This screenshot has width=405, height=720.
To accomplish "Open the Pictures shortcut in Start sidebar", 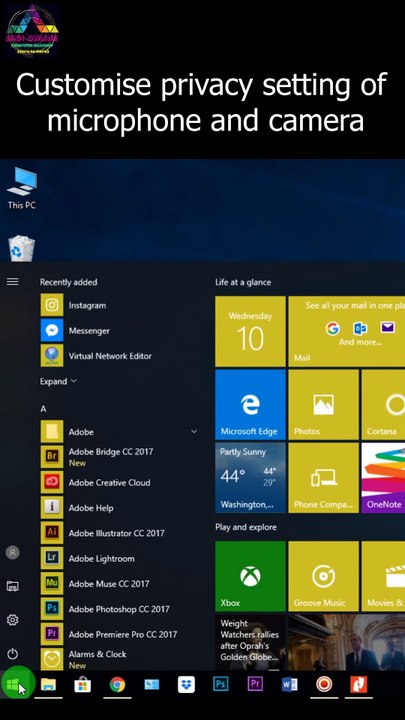I will click(12, 586).
